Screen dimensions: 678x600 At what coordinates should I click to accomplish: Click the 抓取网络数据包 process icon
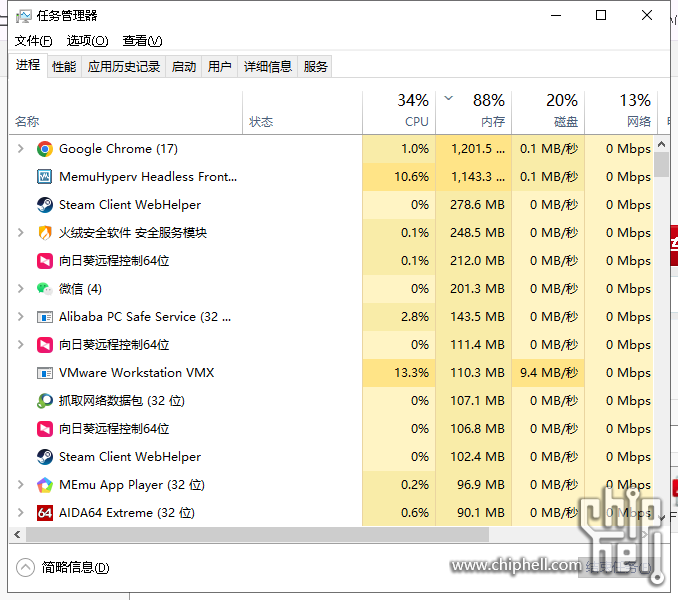pyautogui.click(x=45, y=401)
